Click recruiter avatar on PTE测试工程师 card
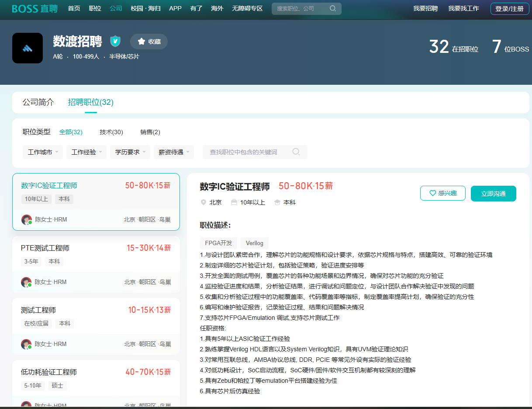The width and height of the screenshot is (532, 409). 26,282
